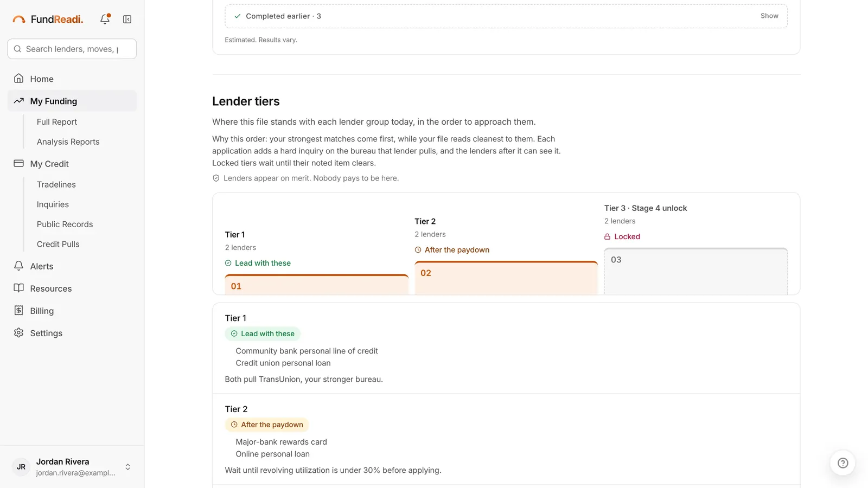Open the notifications bell icon
Screen dimensions: 868x488
coord(105,19)
